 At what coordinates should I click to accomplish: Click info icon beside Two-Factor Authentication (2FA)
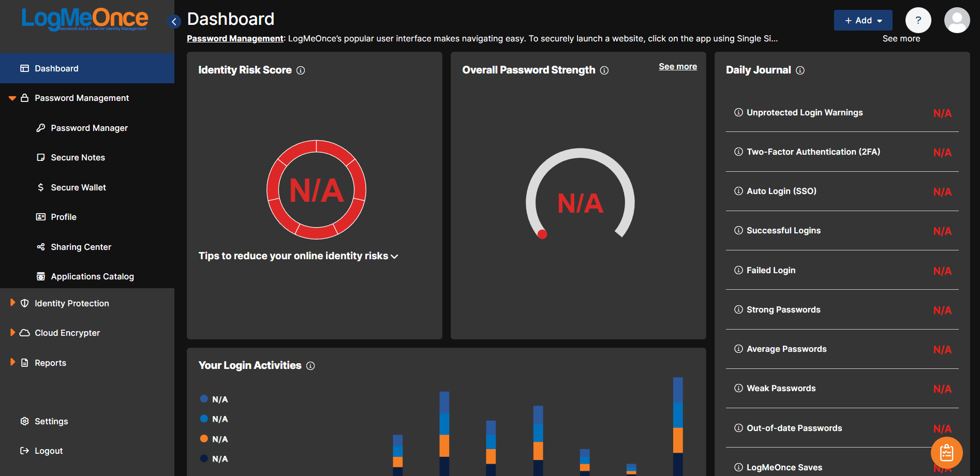(x=738, y=152)
